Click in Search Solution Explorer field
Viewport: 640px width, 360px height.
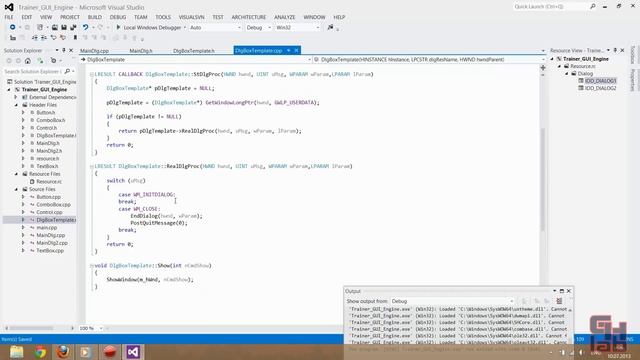[33, 71]
